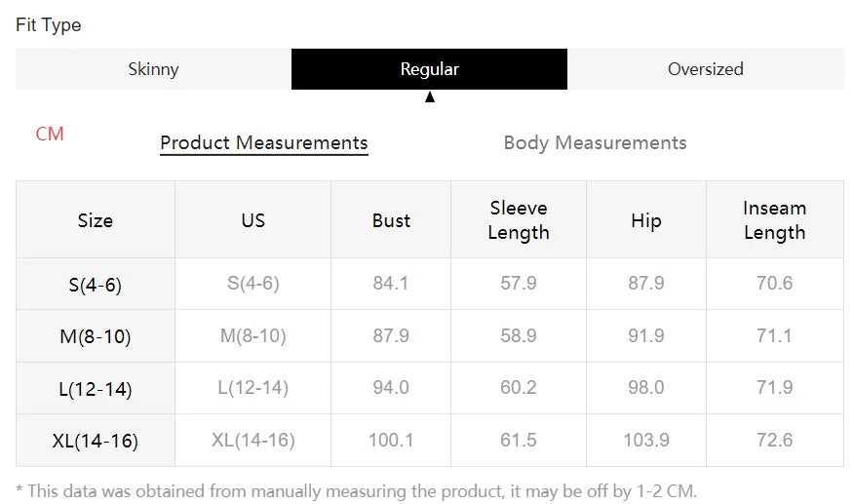The height and width of the screenshot is (504, 854).
Task: Click the black triangle indicator under Regular
Action: click(x=430, y=97)
